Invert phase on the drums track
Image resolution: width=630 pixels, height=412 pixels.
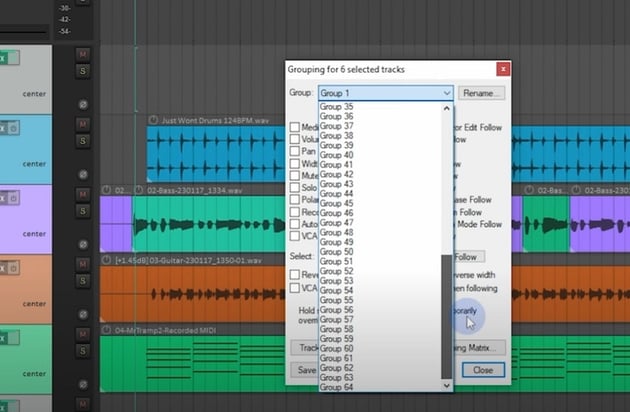83,174
